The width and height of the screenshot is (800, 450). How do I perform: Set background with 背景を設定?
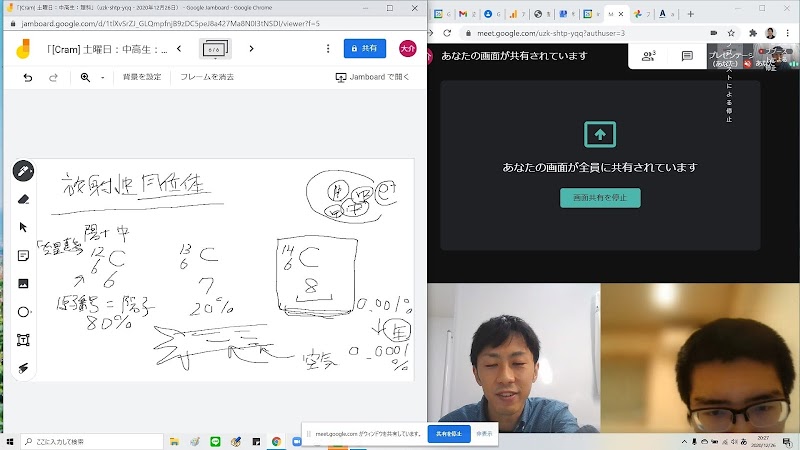pyautogui.click(x=141, y=77)
